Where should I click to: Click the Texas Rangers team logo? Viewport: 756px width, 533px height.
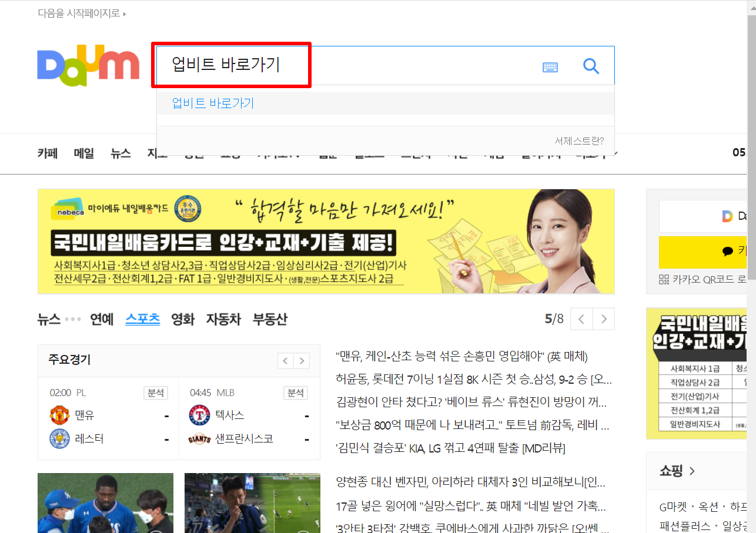coord(199,415)
